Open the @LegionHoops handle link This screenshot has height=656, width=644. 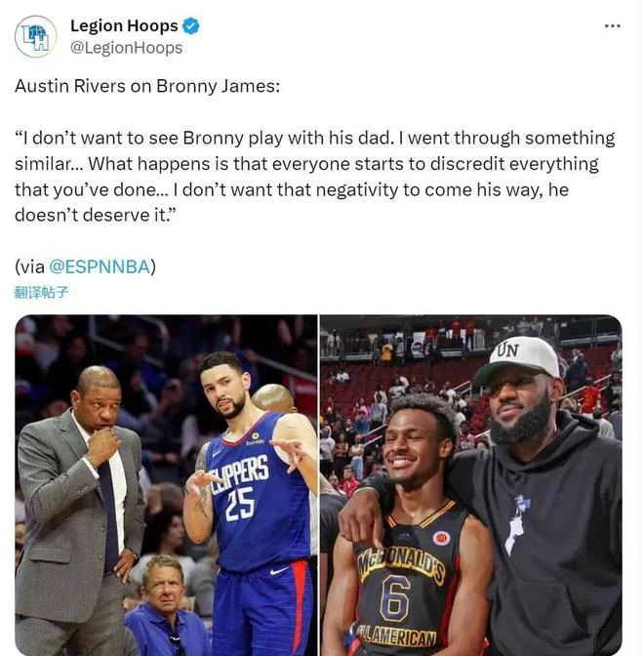click(x=126, y=48)
